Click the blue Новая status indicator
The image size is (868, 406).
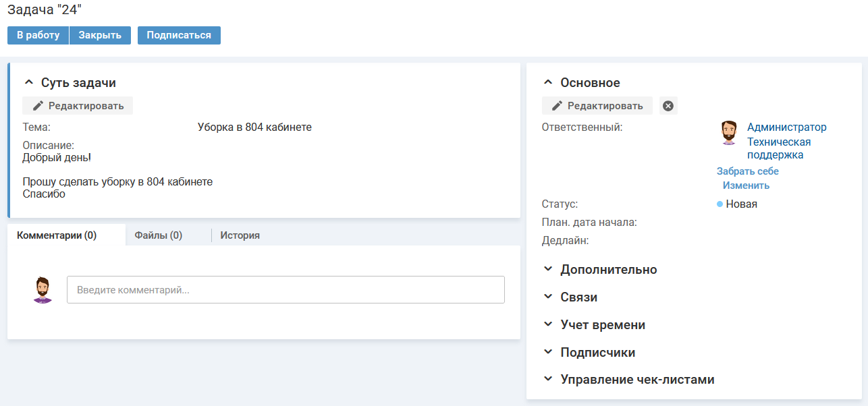coord(720,204)
